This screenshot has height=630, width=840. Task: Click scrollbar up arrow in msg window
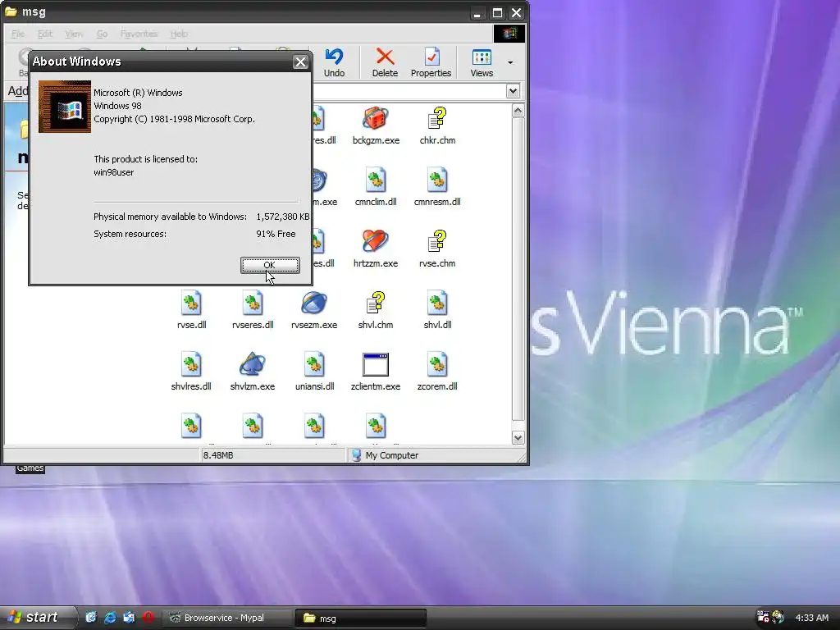[518, 111]
